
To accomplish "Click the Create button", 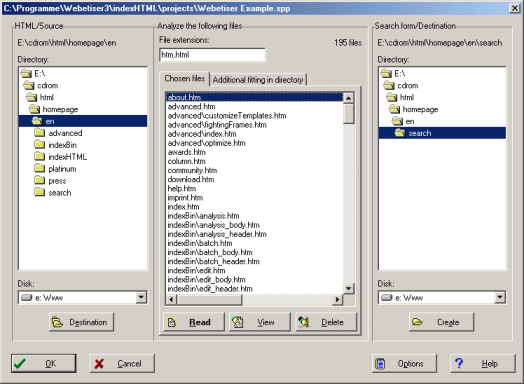I will (x=441, y=322).
